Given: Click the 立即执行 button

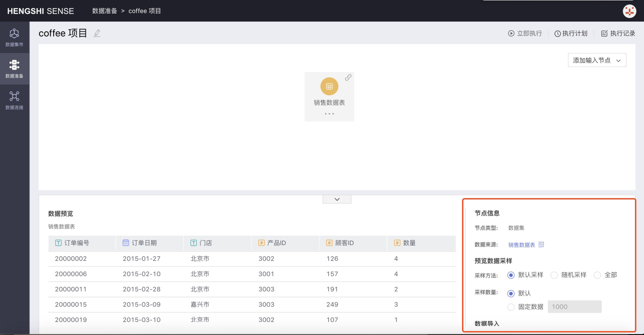Looking at the screenshot, I should point(525,34).
